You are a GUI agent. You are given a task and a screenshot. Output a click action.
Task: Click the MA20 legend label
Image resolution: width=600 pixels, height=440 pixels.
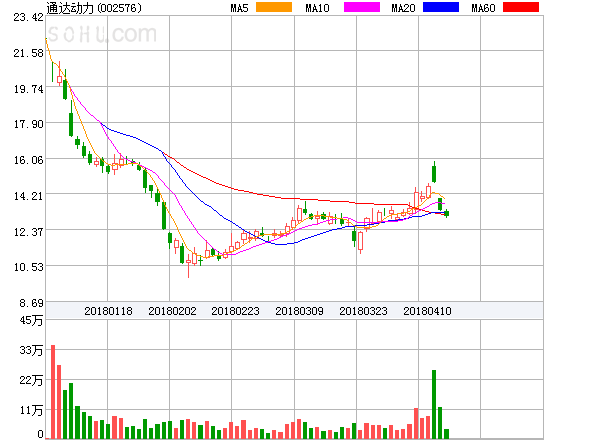coord(403,8)
